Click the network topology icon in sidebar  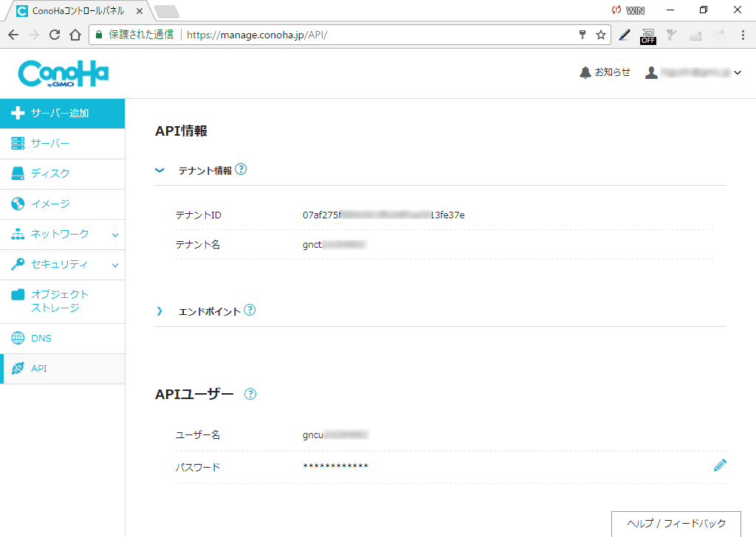[x=18, y=235]
